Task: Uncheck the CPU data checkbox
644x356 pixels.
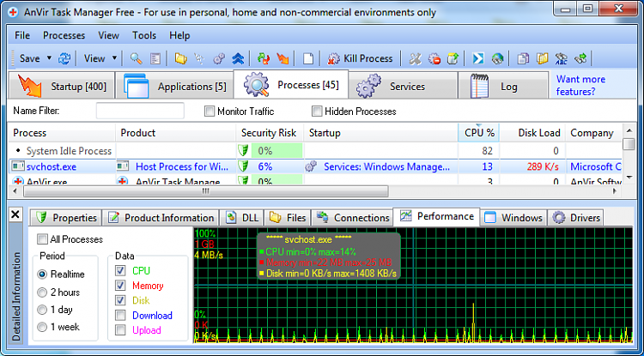Action: (120, 271)
